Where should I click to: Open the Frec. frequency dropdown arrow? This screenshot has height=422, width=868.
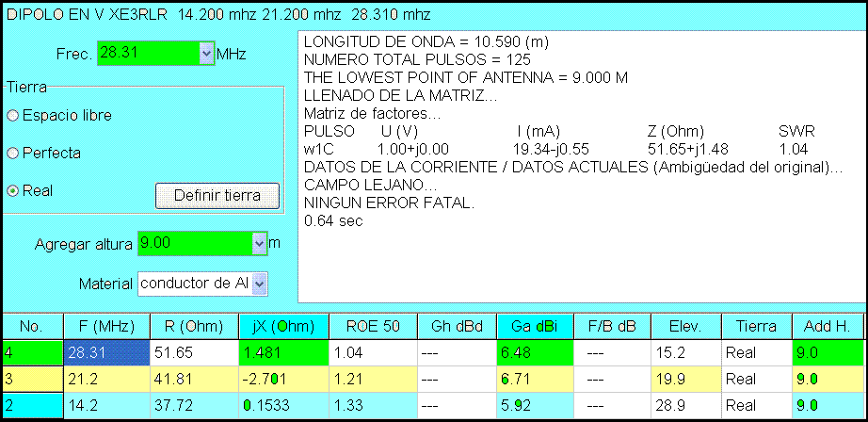tap(207, 55)
